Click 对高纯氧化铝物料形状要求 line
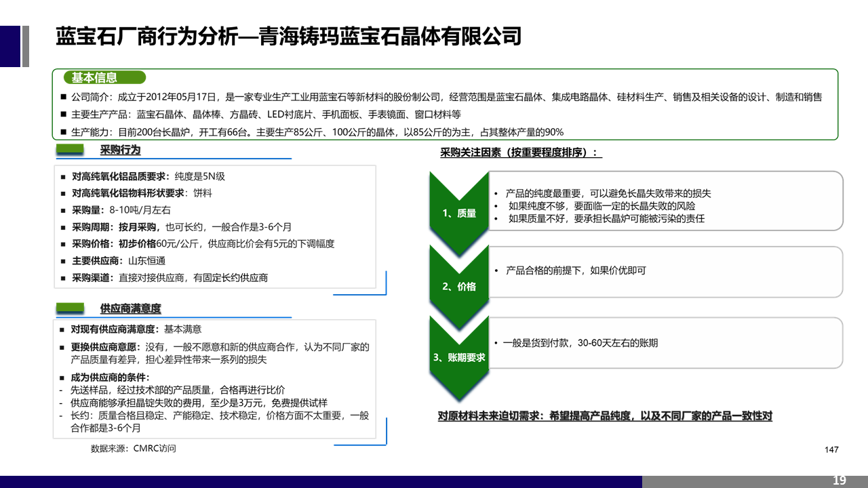Viewport: 868px width, 488px height. tap(136, 193)
